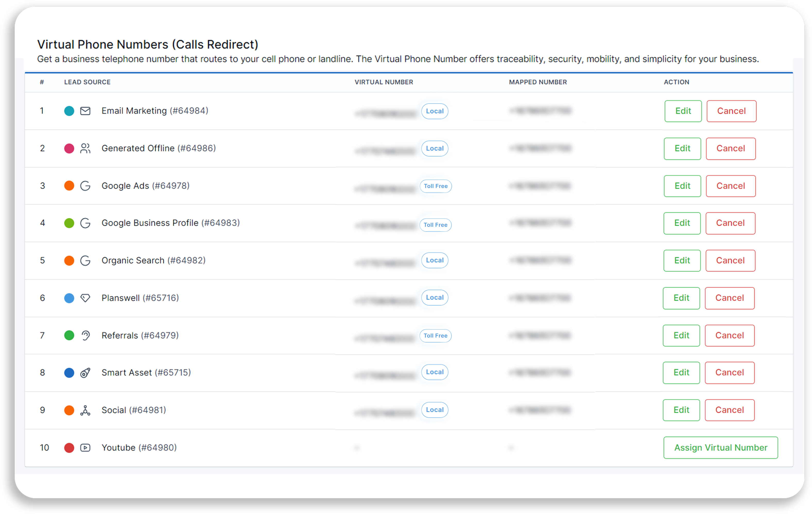Click the Email Marketing icon
Image resolution: width=812 pixels, height=514 pixels.
85,111
